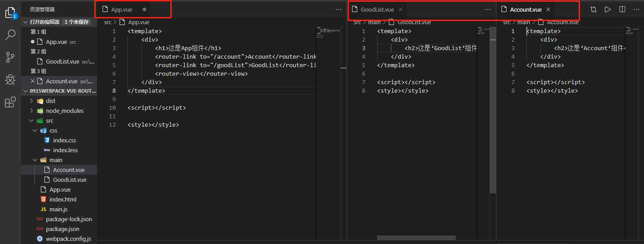Click 'main' in GoodList.vue breadcrumb

[x=374, y=22]
